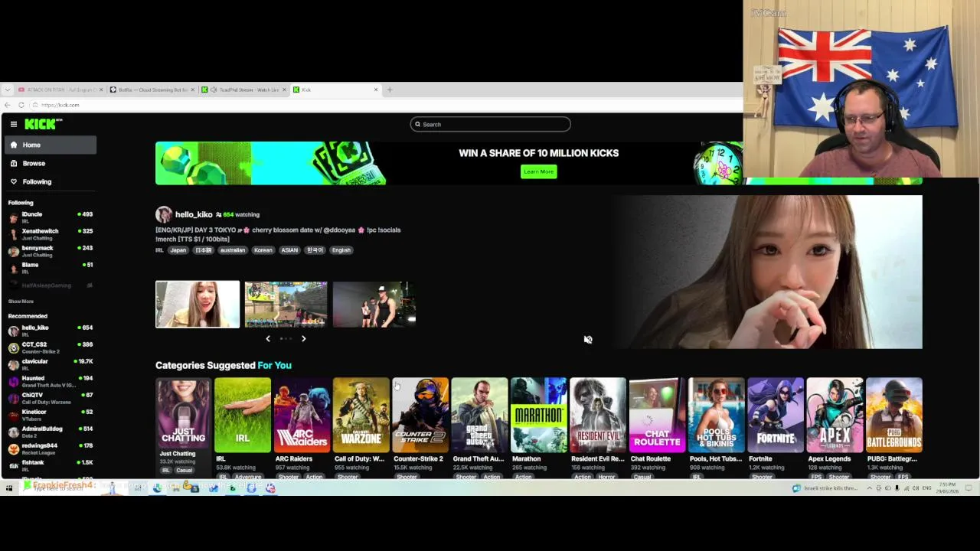Select third featured stream thumbnail
This screenshot has height=551, width=980.
point(374,305)
